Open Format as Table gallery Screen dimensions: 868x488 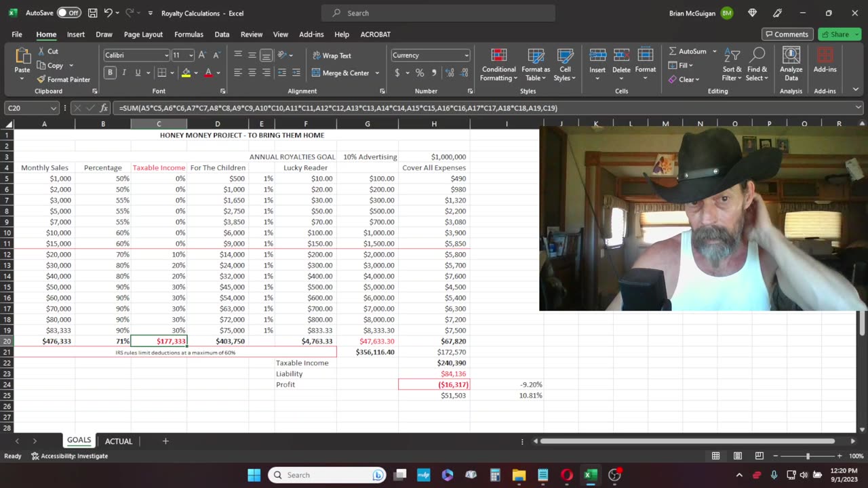tap(536, 65)
